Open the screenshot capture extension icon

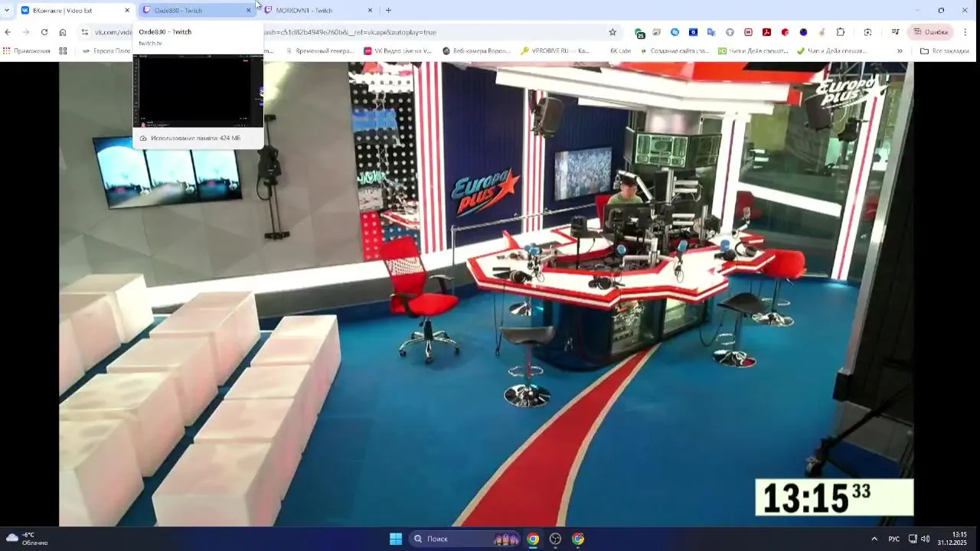[867, 32]
